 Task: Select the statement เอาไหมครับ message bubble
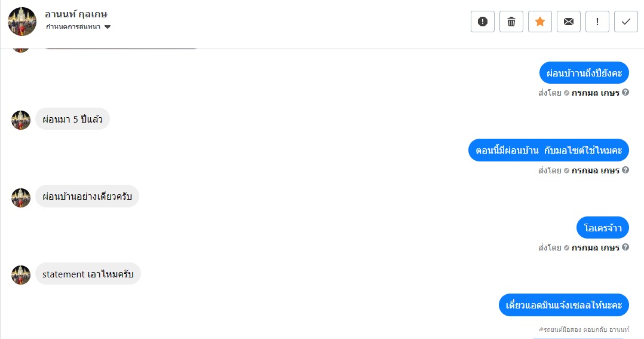click(x=88, y=274)
